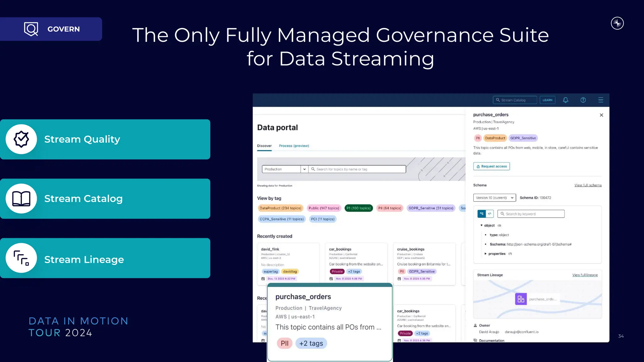
Task: Click the purple purchase_orders lineage node icon
Action: tap(521, 299)
